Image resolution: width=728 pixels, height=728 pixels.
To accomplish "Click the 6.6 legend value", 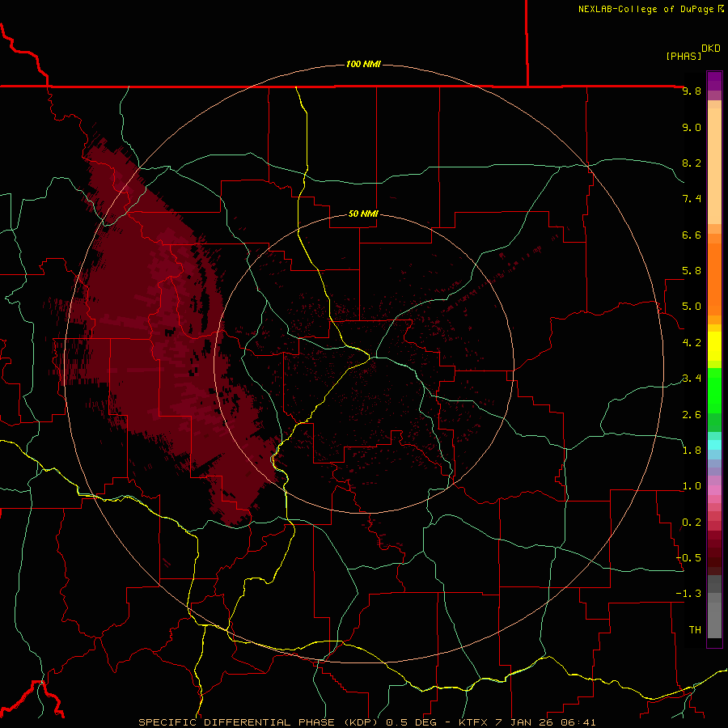I will (x=692, y=235).
